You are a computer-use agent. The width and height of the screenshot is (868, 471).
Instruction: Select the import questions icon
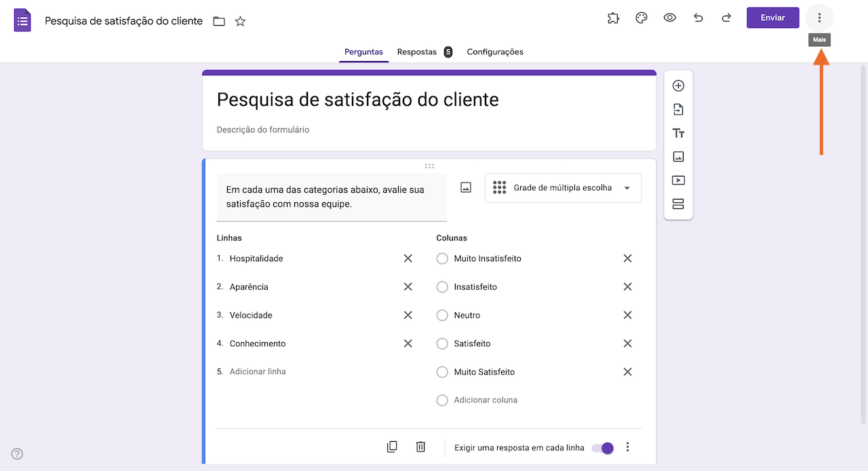coord(678,109)
